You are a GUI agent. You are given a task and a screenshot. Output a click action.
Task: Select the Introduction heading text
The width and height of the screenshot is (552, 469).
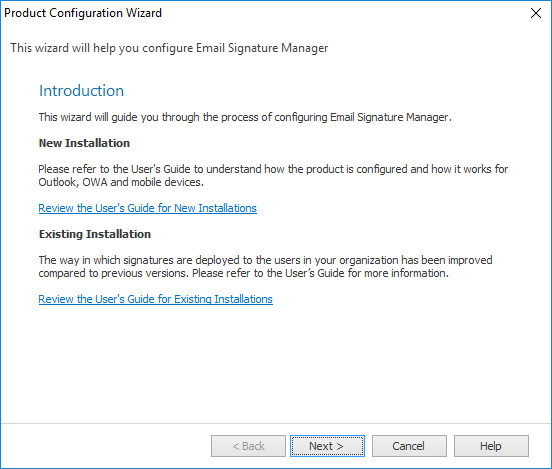(x=81, y=91)
